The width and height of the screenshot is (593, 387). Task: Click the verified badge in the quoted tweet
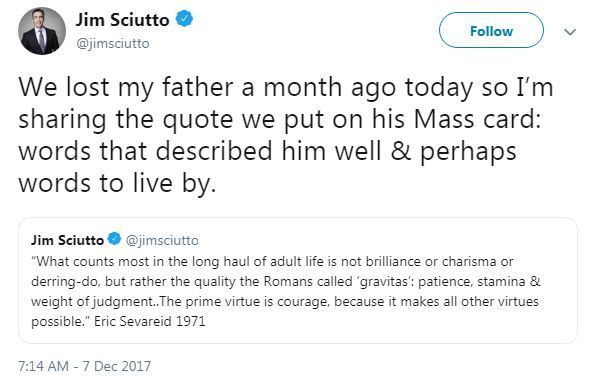point(114,239)
